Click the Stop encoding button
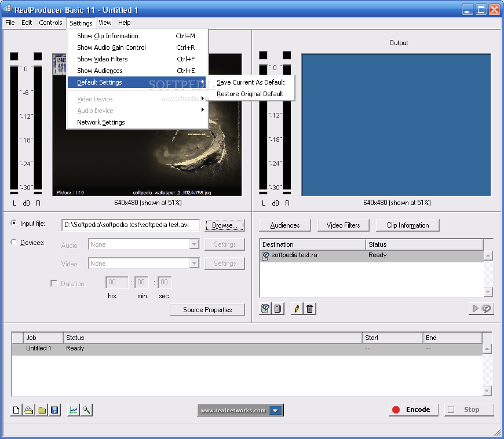The image size is (504, 439). (x=469, y=410)
